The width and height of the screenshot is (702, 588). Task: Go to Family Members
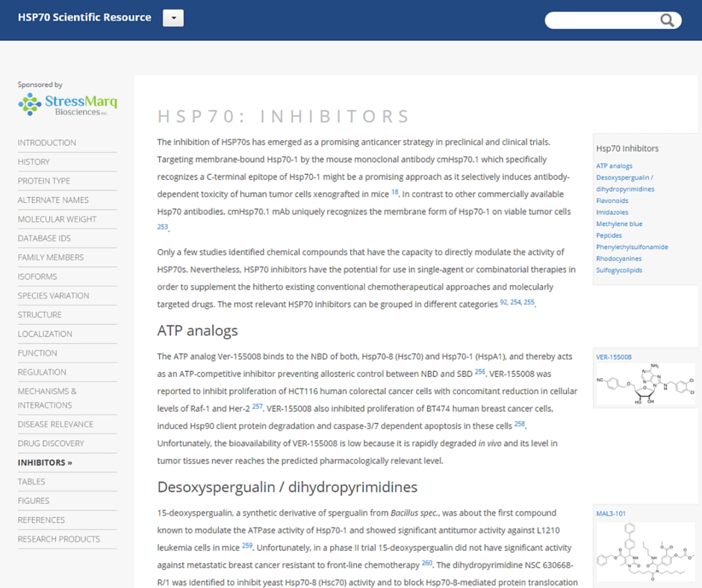click(51, 257)
